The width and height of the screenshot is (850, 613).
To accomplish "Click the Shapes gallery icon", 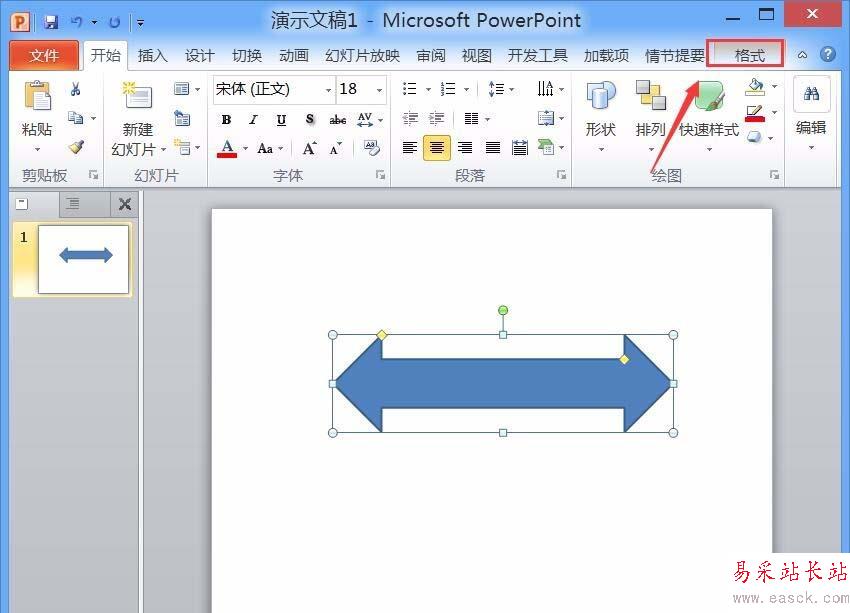I will click(x=601, y=95).
